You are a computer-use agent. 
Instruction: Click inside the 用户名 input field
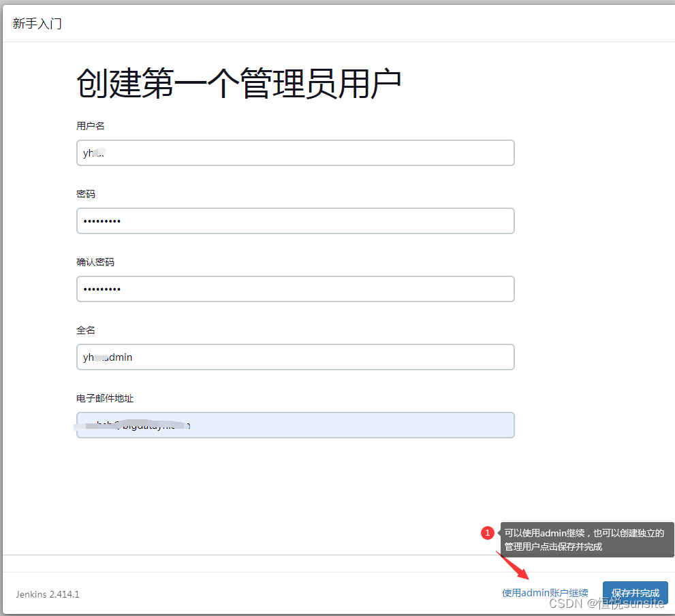[295, 152]
